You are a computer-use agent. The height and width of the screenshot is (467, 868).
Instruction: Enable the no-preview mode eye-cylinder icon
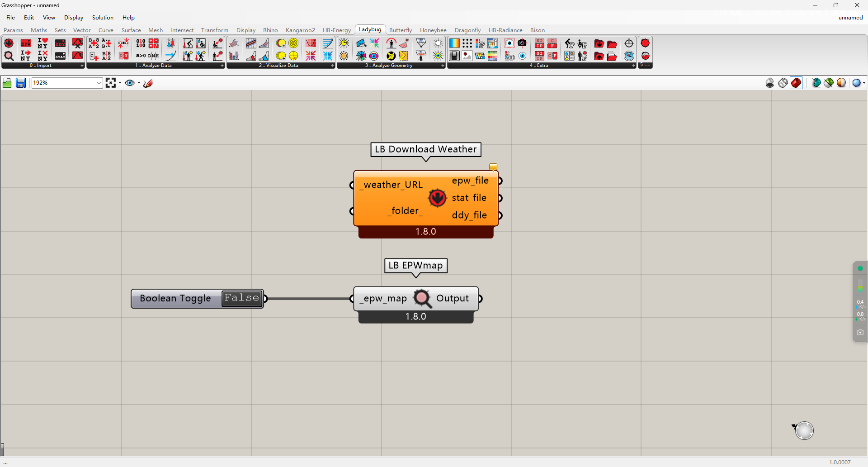(770, 83)
